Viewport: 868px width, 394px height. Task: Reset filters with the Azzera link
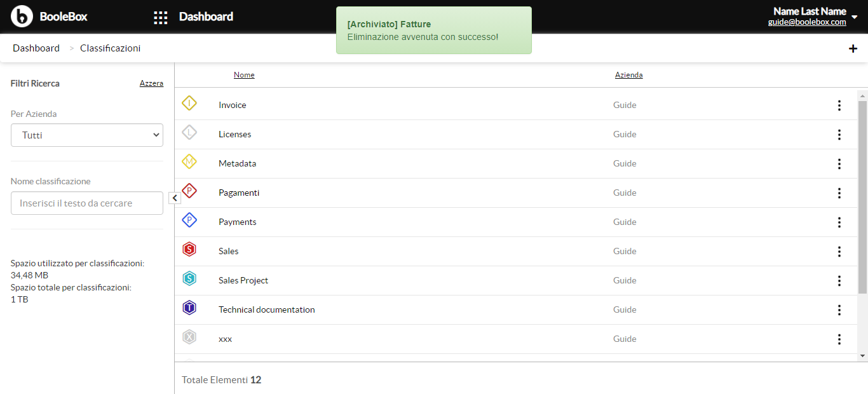click(151, 83)
